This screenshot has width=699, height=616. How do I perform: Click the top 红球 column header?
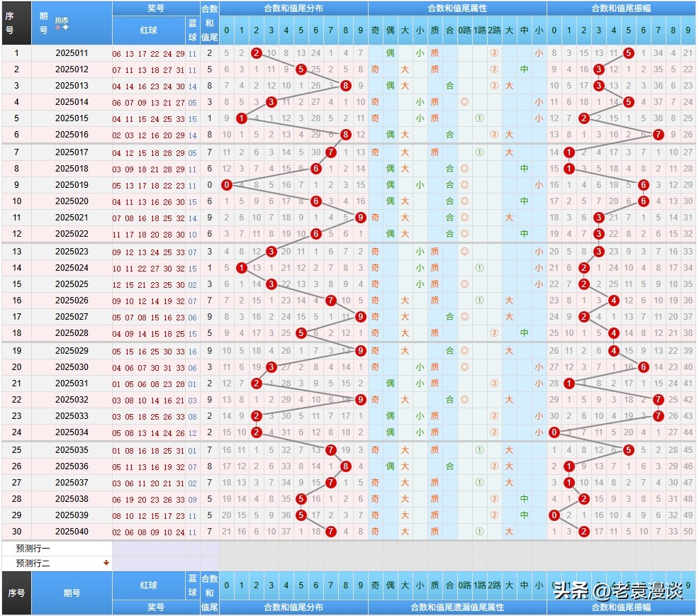149,30
